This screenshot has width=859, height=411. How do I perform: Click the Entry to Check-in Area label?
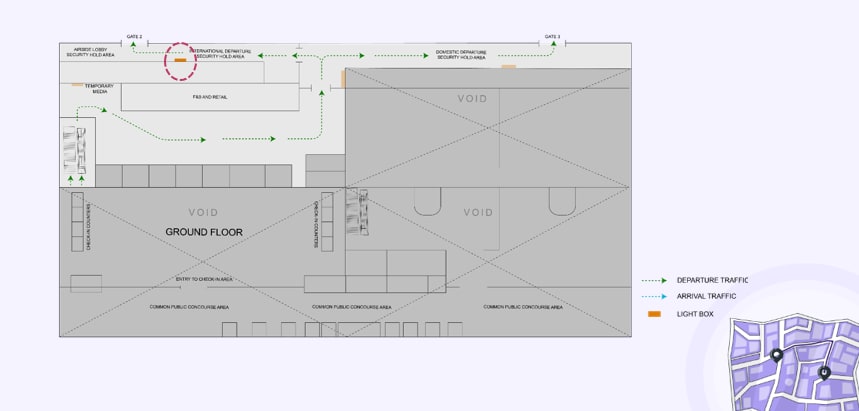coord(204,279)
